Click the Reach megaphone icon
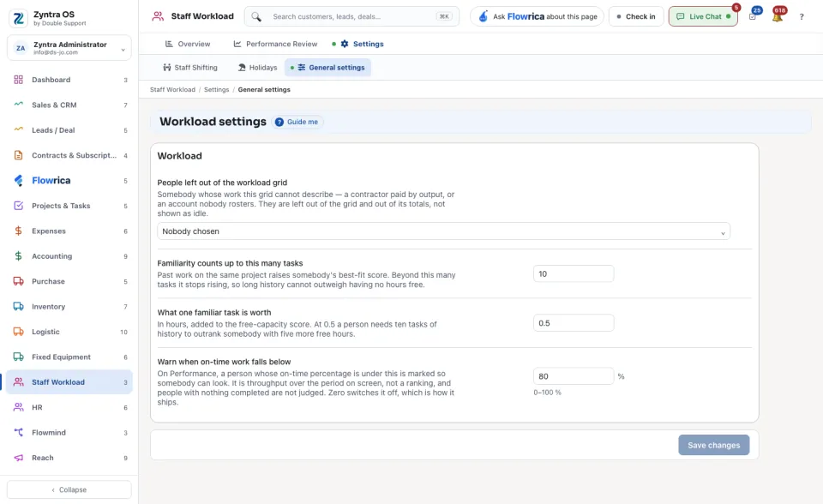 18,458
